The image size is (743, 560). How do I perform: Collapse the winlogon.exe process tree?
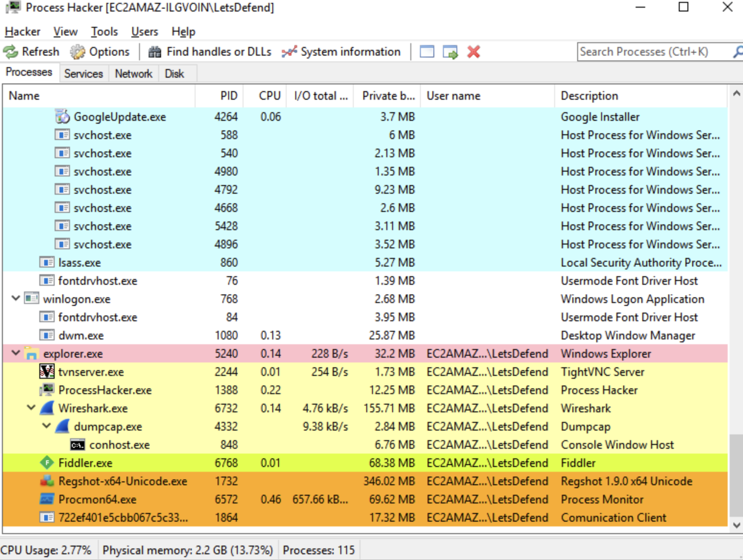pyautogui.click(x=16, y=298)
